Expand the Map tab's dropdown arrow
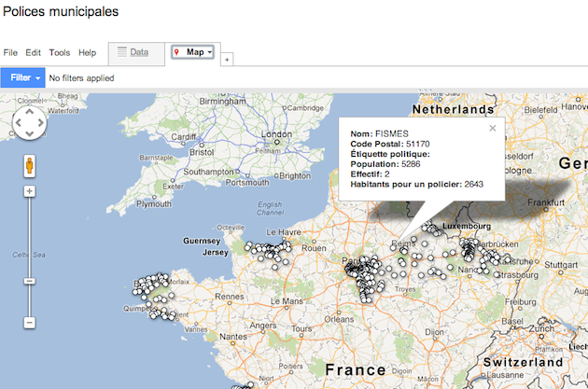Viewport: 588px width, 389px height. click(210, 53)
